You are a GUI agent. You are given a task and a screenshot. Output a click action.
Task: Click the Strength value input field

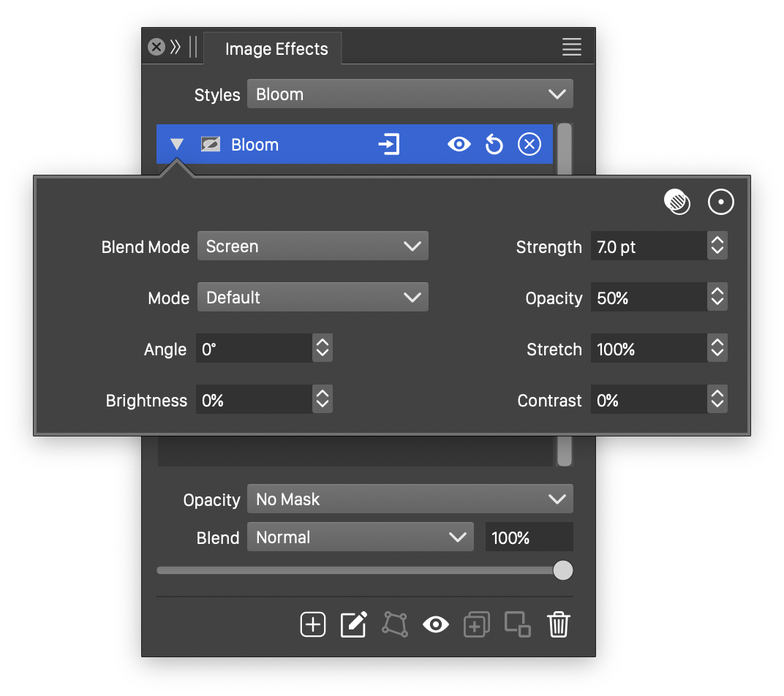click(x=647, y=247)
